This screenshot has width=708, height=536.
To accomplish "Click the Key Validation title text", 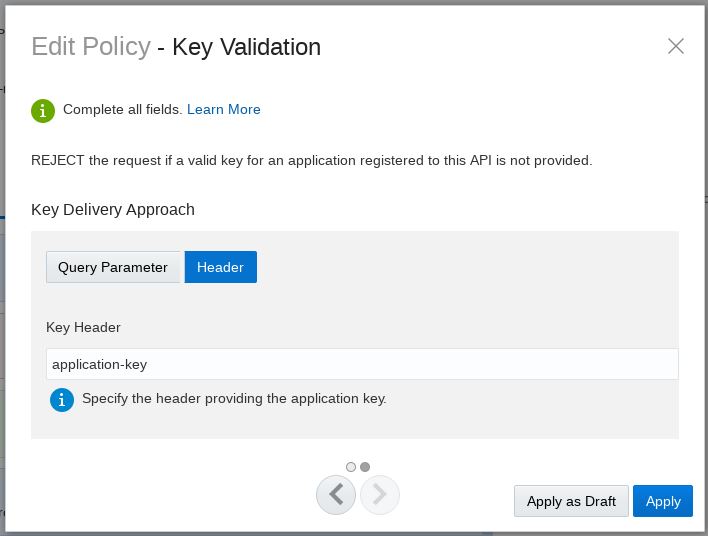I will pyautogui.click(x=246, y=46).
